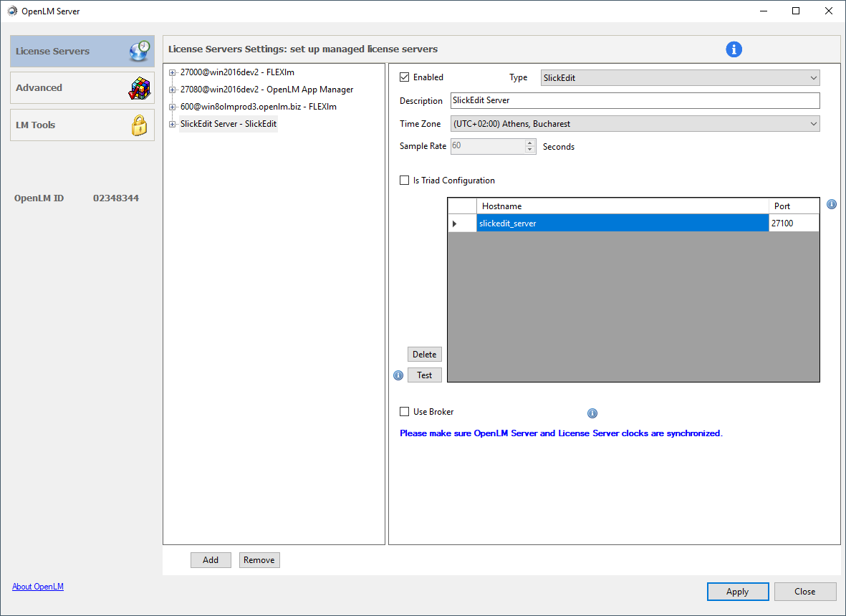
Task: Click the padlock icon on LM Tools
Action: [x=140, y=124]
